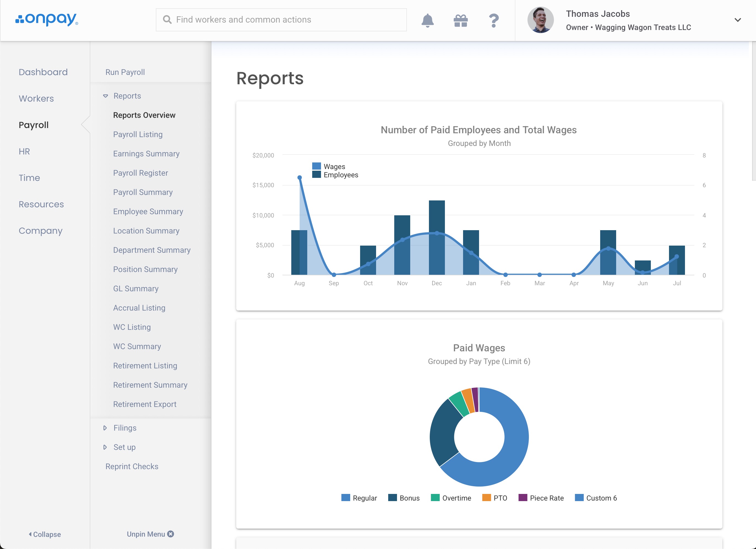Open the help question mark icon
This screenshot has height=549, width=756.
point(494,20)
